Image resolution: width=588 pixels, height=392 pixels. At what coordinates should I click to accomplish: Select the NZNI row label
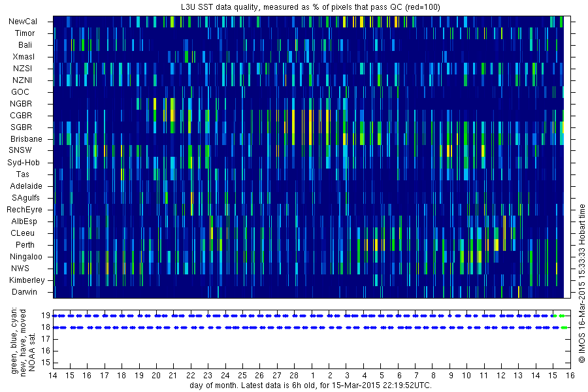pyautogui.click(x=22, y=80)
